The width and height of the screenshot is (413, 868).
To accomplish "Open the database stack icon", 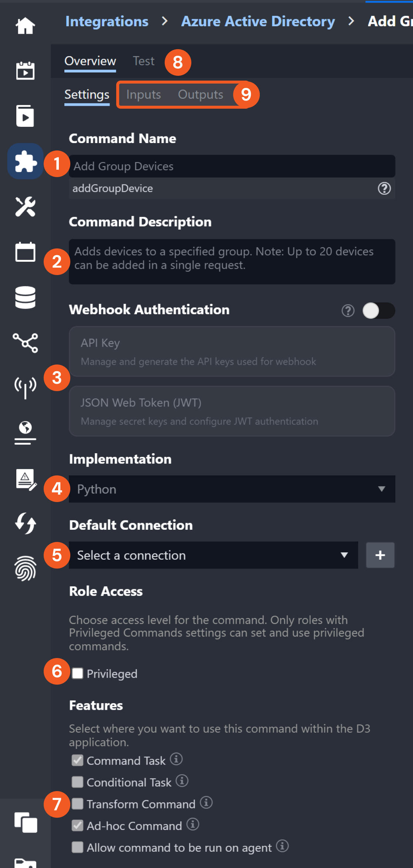I will pos(25,297).
